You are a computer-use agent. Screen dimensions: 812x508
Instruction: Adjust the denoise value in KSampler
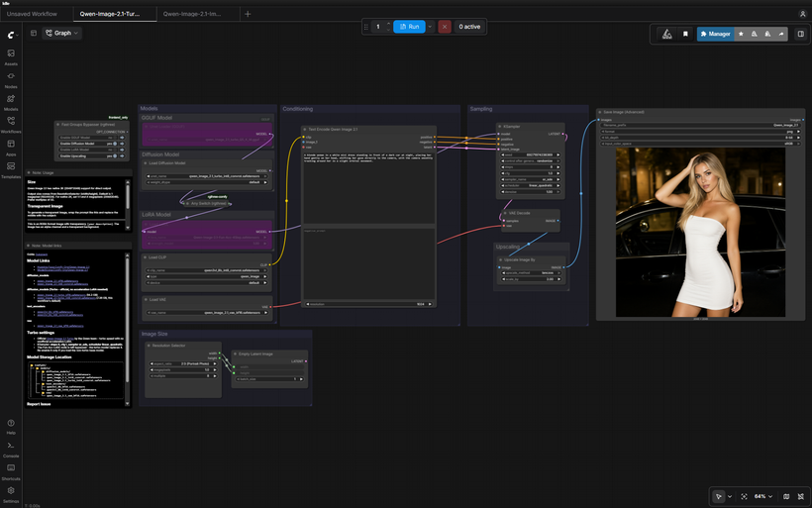click(531, 191)
